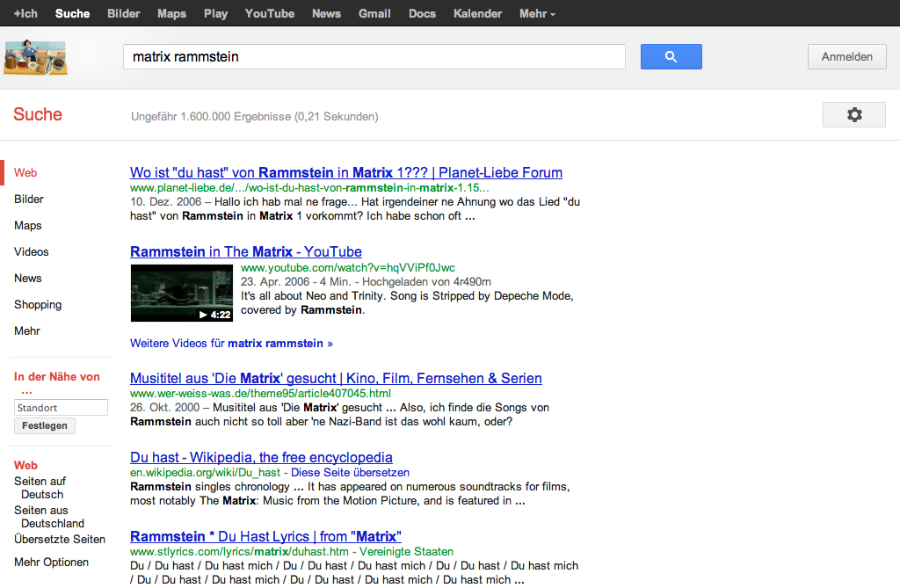Screen dimensions: 900x588
Task: Click the www.wer-weiss-was.de URL text
Action: [x=260, y=394]
